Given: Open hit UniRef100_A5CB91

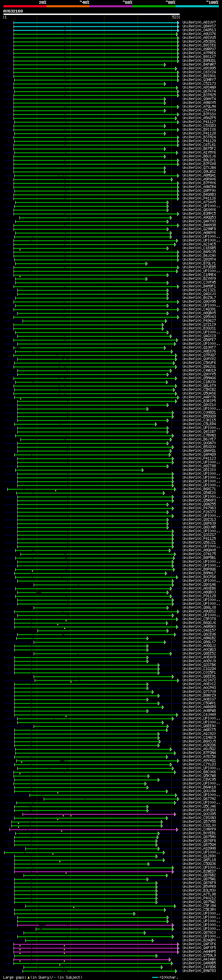Looking at the screenshot, I should coord(199,41).
